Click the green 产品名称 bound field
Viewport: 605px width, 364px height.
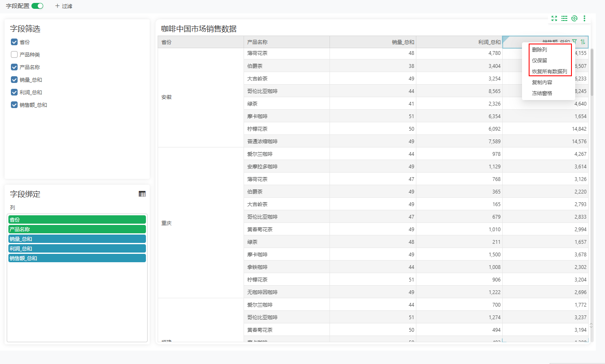[77, 229]
